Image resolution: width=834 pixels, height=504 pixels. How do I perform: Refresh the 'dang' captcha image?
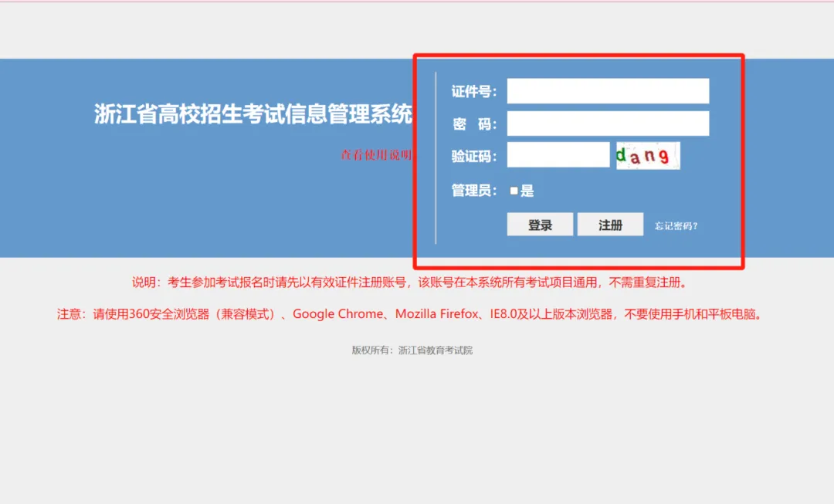pyautogui.click(x=647, y=155)
